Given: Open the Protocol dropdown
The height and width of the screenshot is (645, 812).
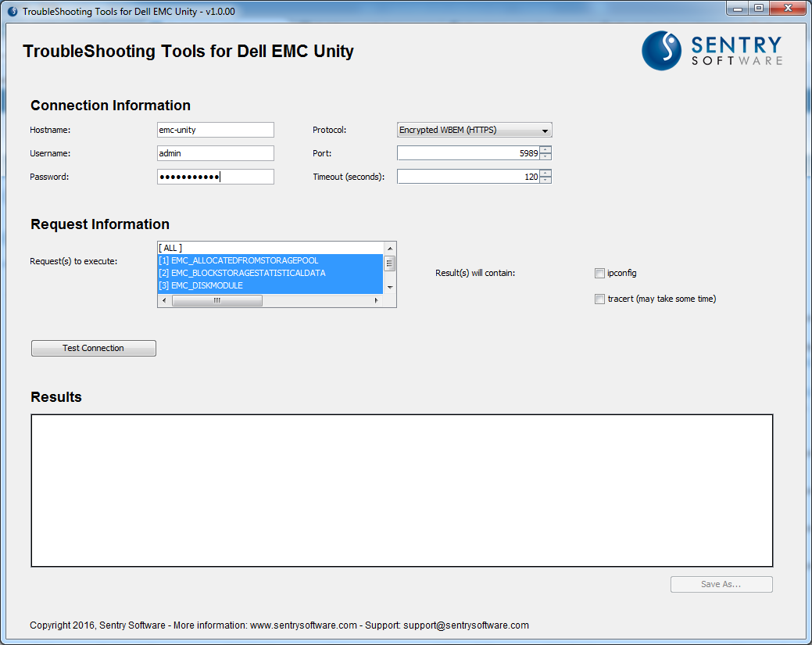Looking at the screenshot, I should click(474, 130).
